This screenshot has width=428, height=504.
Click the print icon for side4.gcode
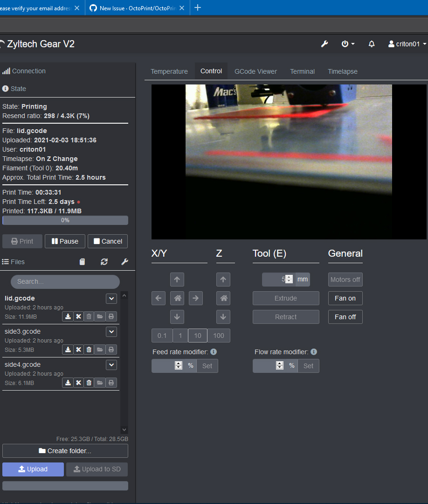pyautogui.click(x=111, y=383)
